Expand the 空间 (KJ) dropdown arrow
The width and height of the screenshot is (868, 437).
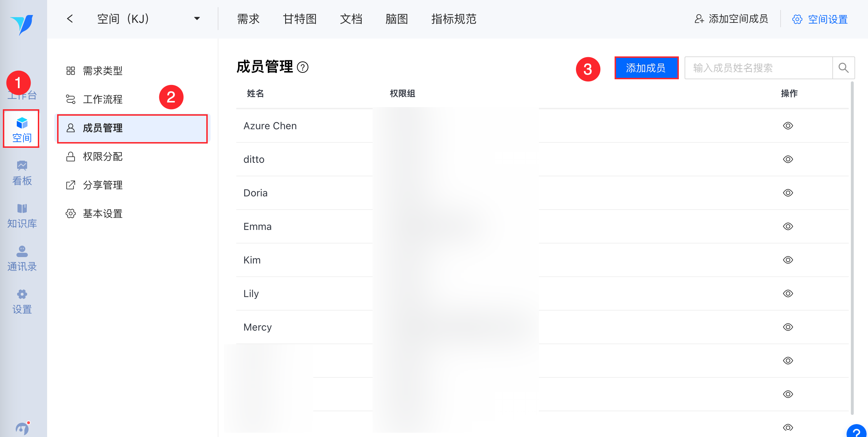tap(197, 19)
